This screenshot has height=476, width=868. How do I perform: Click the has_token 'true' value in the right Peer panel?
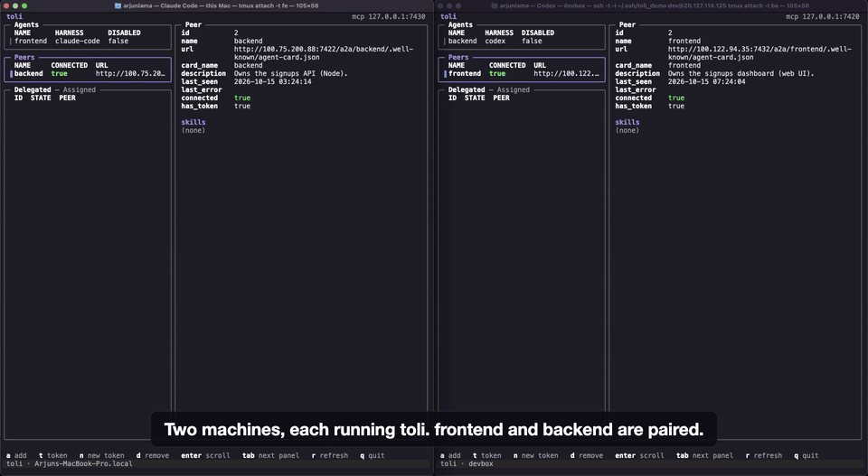pyautogui.click(x=676, y=107)
